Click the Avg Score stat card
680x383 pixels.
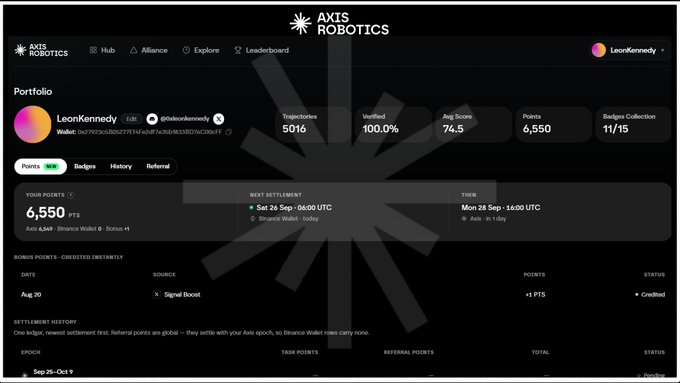[x=473, y=124]
